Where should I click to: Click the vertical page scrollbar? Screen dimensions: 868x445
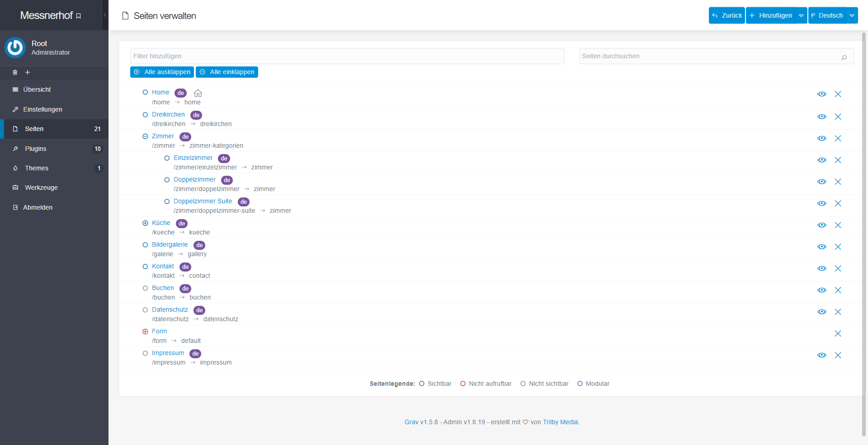pyautogui.click(x=864, y=226)
